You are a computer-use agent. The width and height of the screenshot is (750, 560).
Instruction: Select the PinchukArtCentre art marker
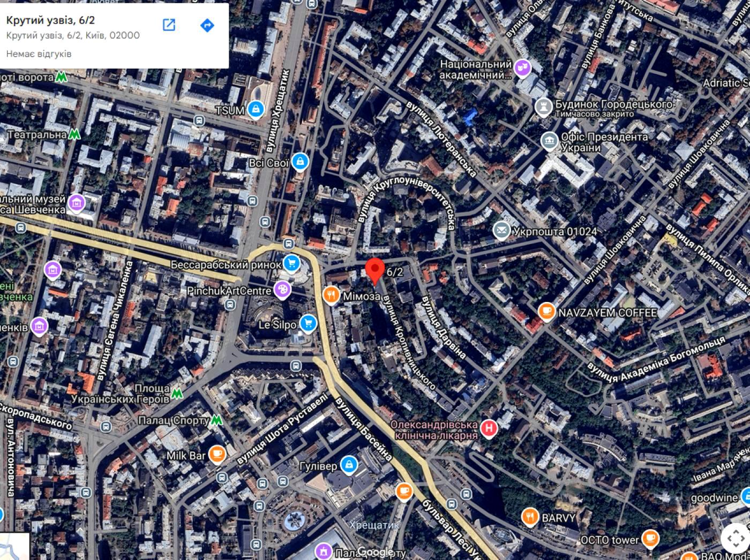(x=282, y=290)
